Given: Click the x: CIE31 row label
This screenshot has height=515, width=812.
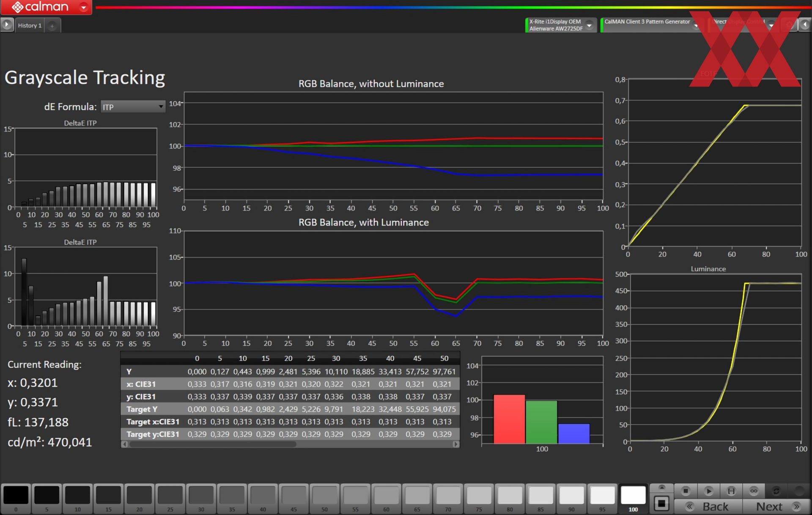Looking at the screenshot, I should pyautogui.click(x=141, y=384).
